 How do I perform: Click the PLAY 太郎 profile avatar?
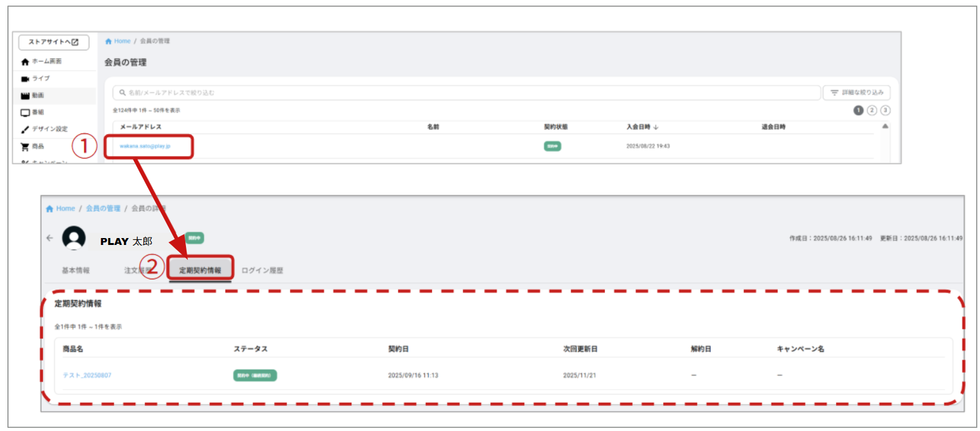(74, 238)
